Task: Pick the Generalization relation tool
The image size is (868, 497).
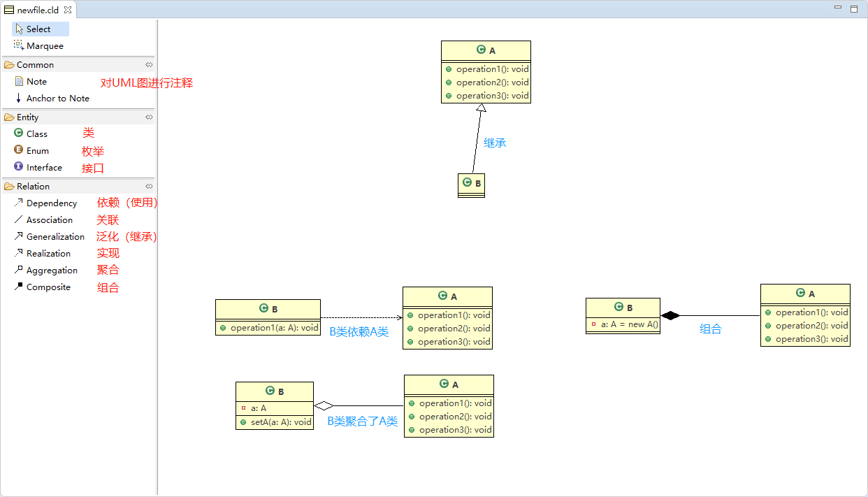Action: tap(49, 236)
